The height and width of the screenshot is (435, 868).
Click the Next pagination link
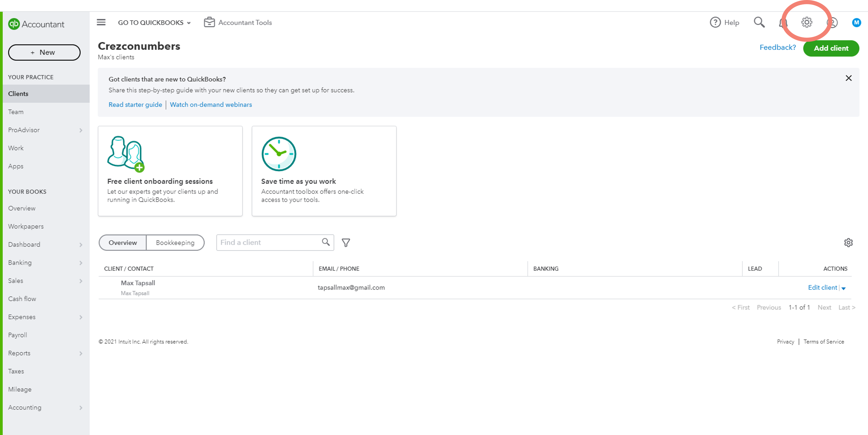[x=824, y=307]
